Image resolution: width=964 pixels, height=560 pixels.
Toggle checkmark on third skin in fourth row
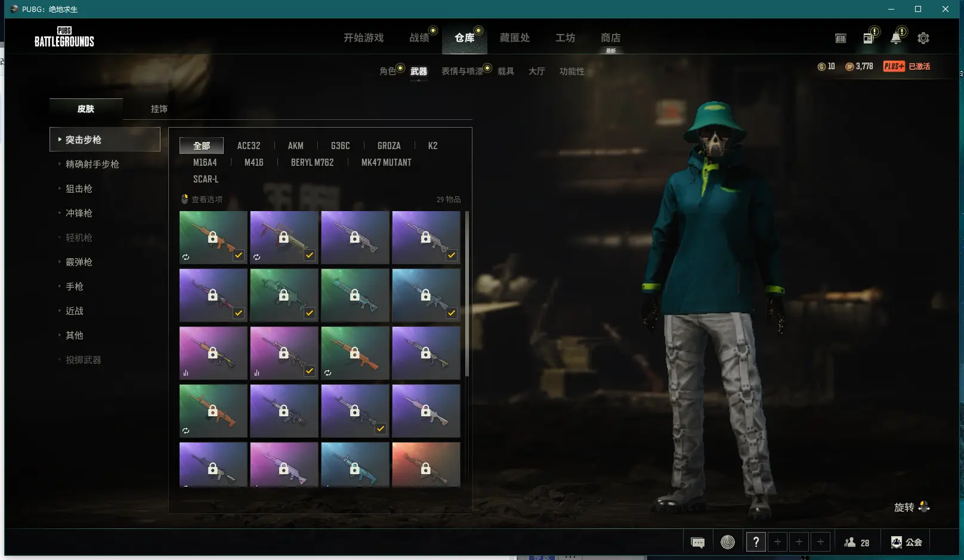(381, 429)
